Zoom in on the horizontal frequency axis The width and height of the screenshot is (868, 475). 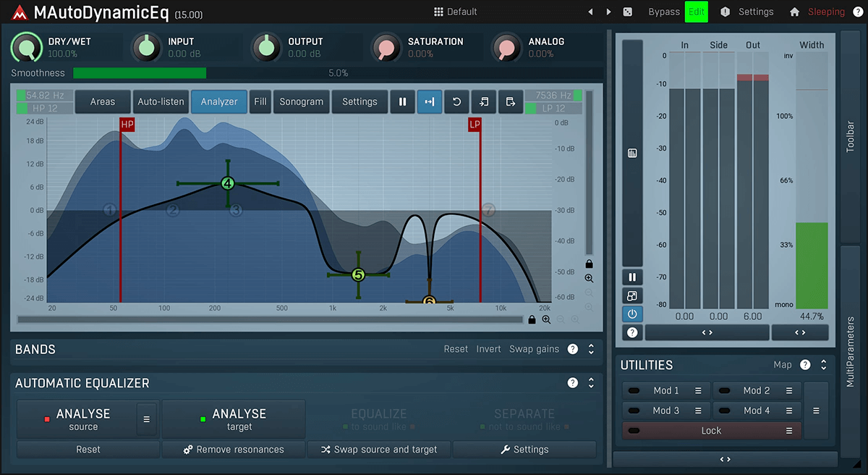click(546, 319)
